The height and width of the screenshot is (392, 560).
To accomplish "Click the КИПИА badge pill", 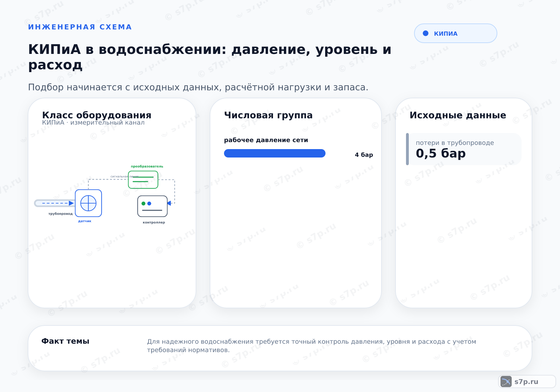I will coord(455,33).
